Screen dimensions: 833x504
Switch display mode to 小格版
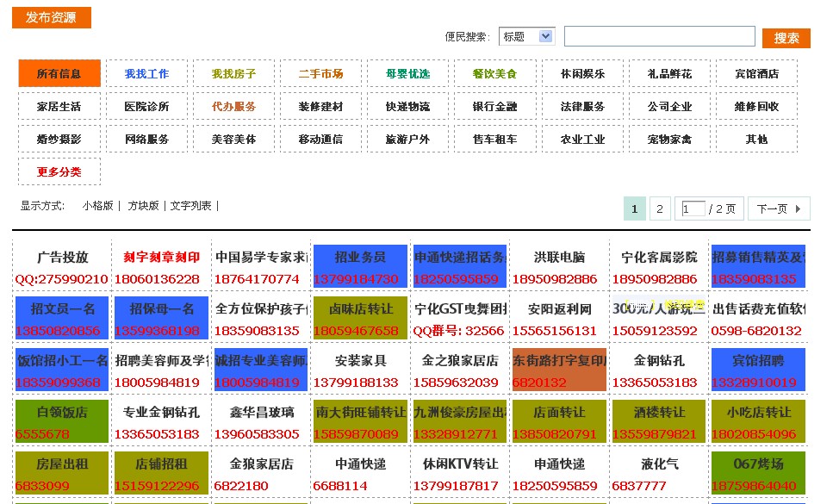pyautogui.click(x=98, y=206)
